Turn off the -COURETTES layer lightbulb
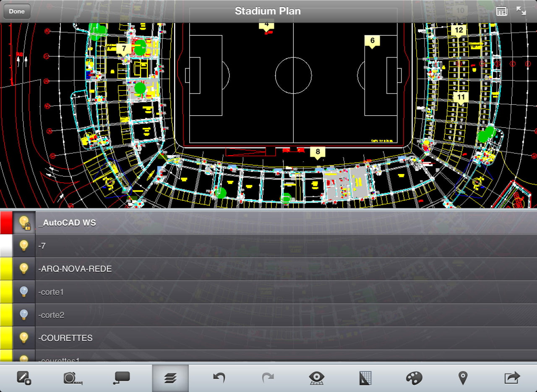The width and height of the screenshot is (537, 392). (24, 338)
